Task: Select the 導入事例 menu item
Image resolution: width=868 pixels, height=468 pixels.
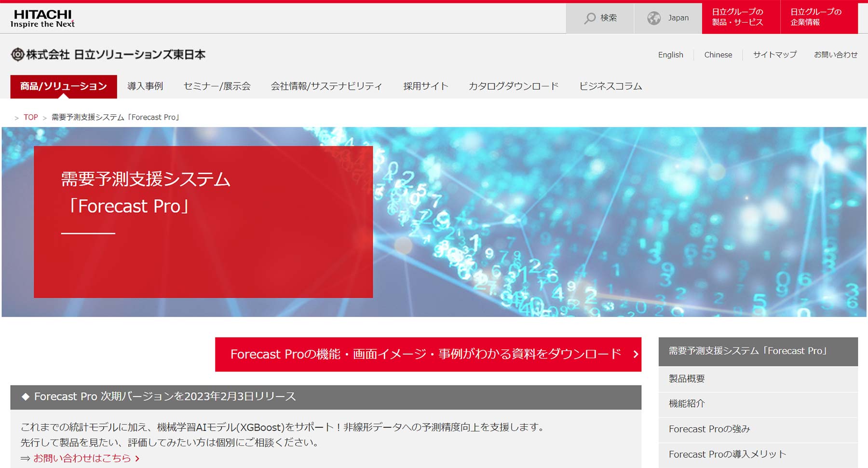Action: pos(145,86)
